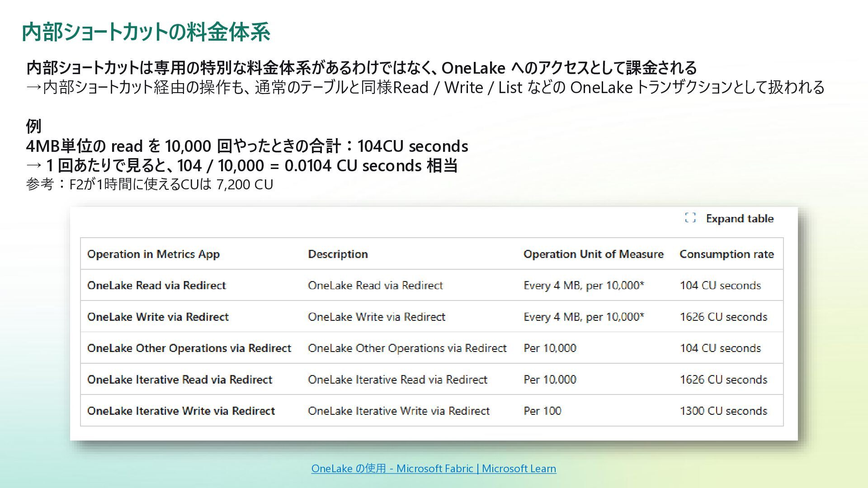Open the OneLake の使用 Microsoft Learn link
This screenshot has height=488, width=868.
click(x=434, y=469)
